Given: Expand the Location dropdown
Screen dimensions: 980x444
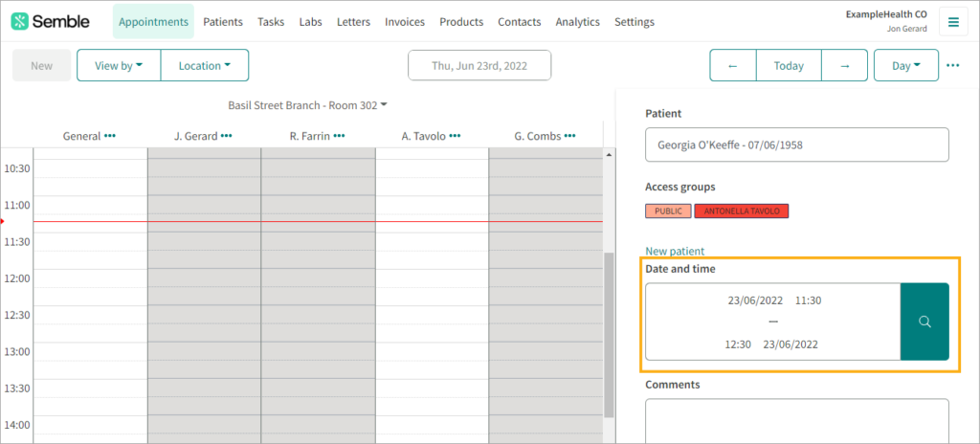Looking at the screenshot, I should pos(205,66).
